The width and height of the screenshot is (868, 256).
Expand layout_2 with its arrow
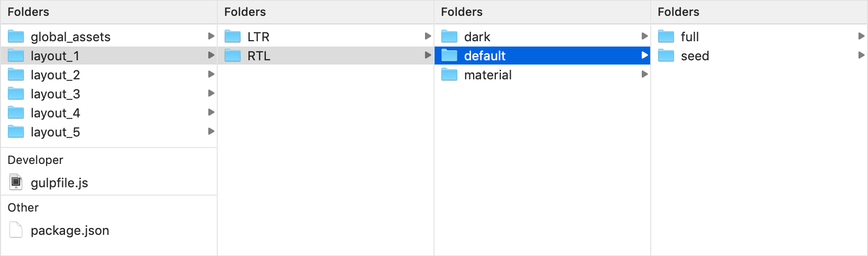(x=211, y=74)
